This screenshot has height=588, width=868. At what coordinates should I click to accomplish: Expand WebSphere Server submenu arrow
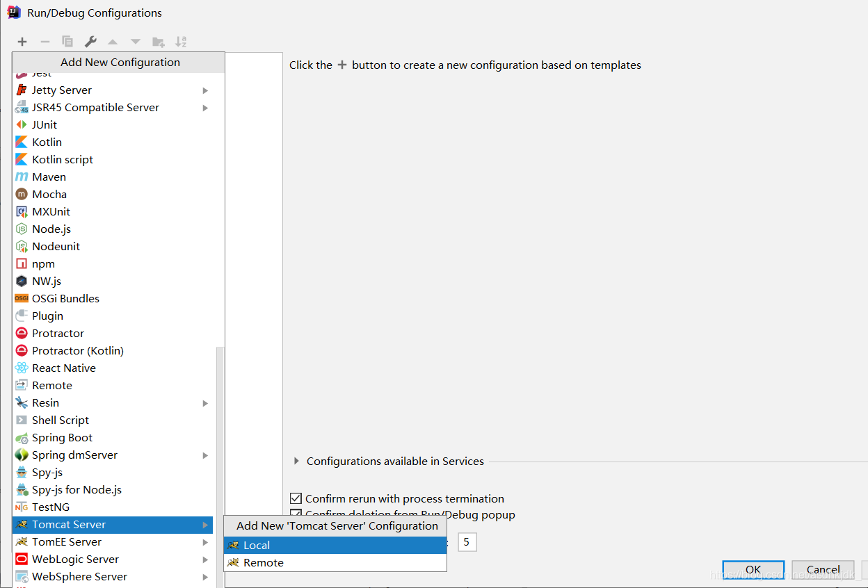(x=205, y=577)
